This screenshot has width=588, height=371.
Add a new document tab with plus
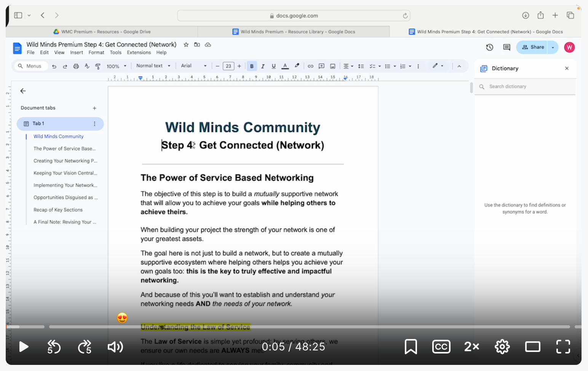94,108
